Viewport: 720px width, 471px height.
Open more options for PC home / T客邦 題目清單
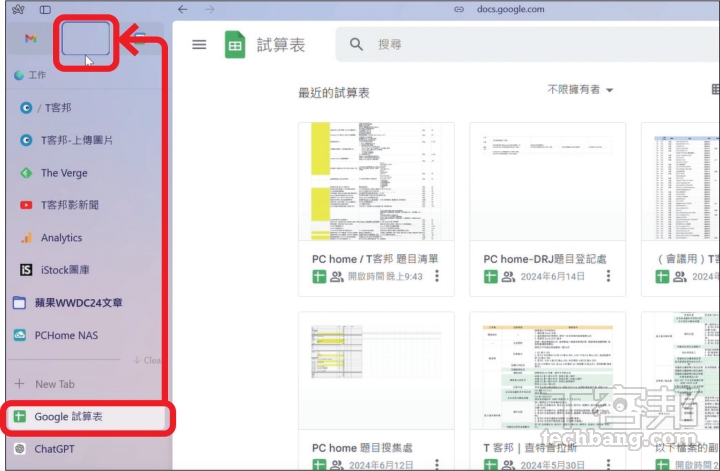coord(437,276)
